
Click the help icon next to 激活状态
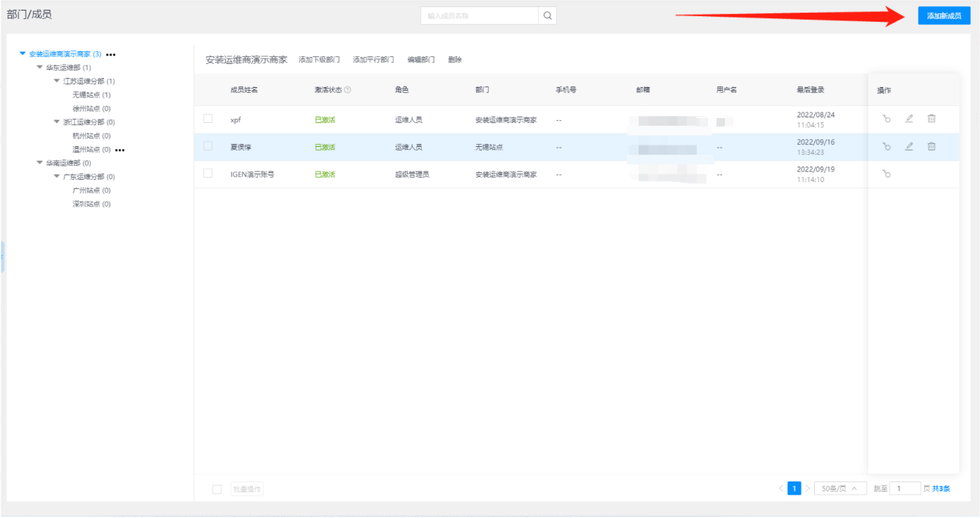click(348, 90)
